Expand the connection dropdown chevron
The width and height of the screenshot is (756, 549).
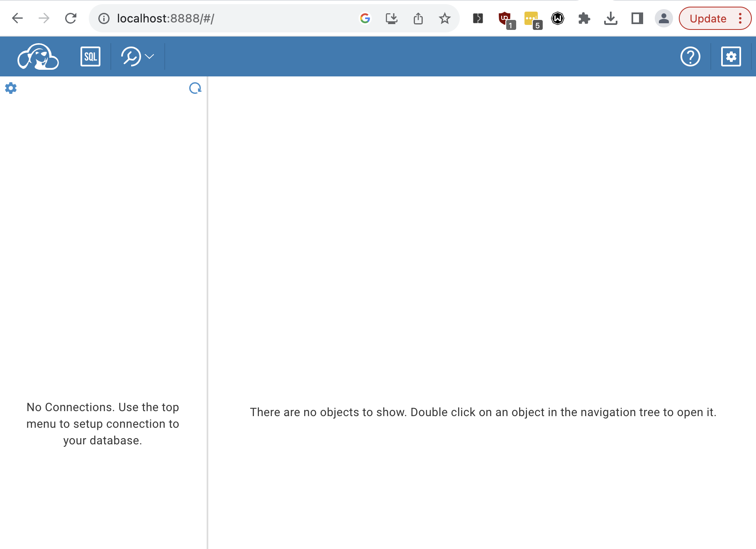click(149, 56)
